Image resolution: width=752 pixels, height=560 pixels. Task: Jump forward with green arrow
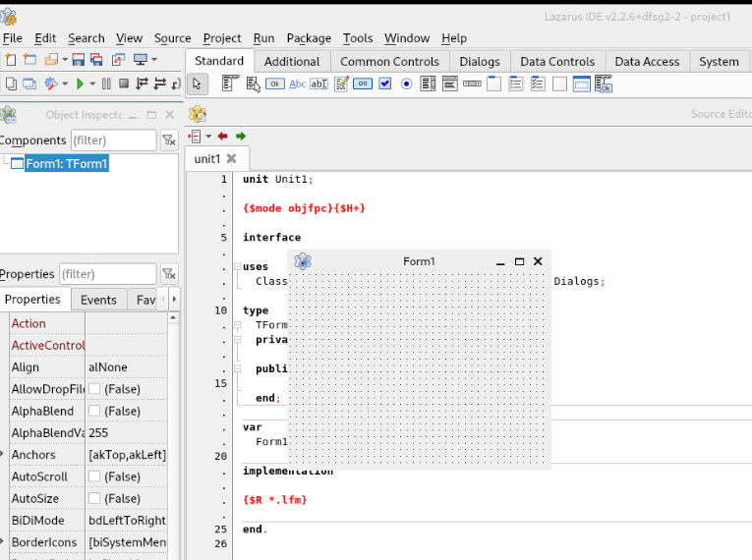(241, 137)
